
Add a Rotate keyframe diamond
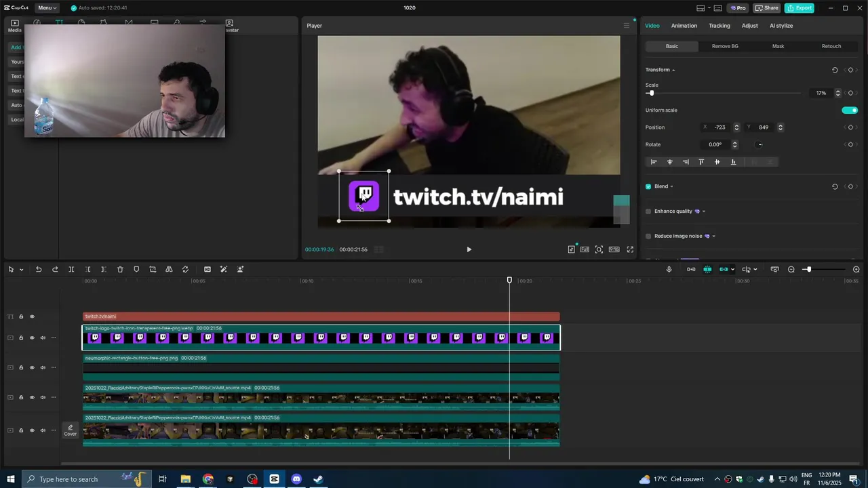coord(850,144)
